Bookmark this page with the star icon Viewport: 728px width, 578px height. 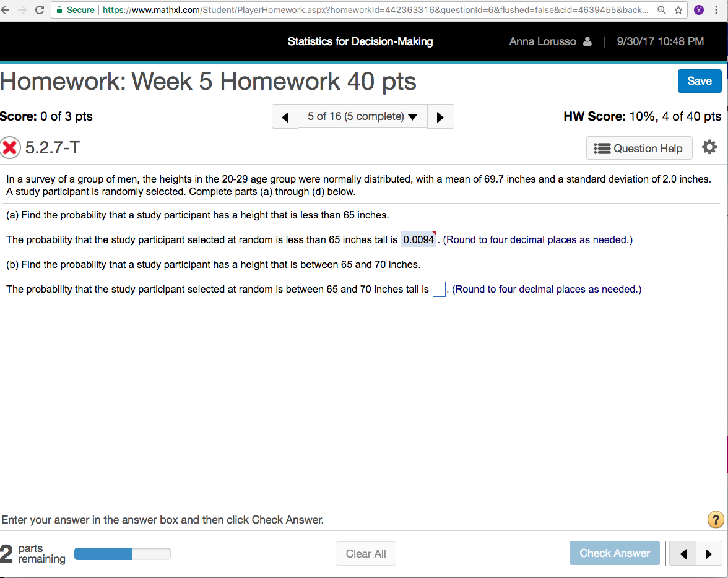click(678, 10)
